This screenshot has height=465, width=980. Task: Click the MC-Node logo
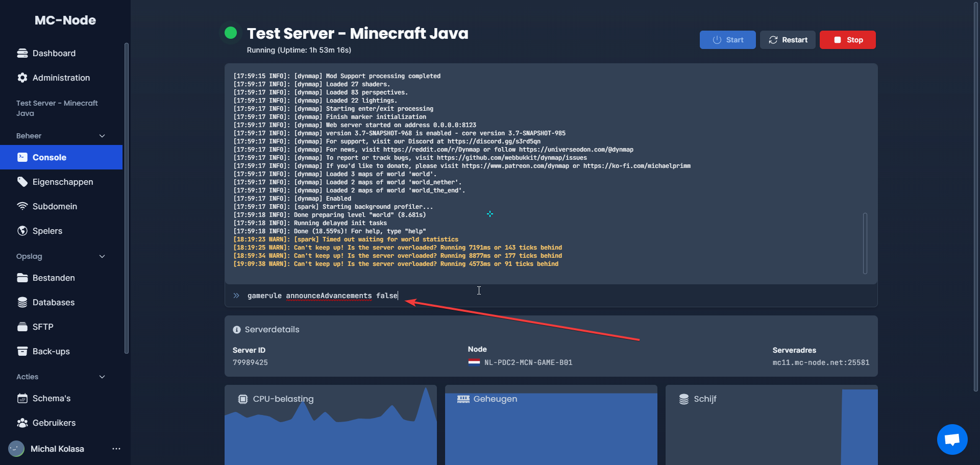pyautogui.click(x=65, y=20)
